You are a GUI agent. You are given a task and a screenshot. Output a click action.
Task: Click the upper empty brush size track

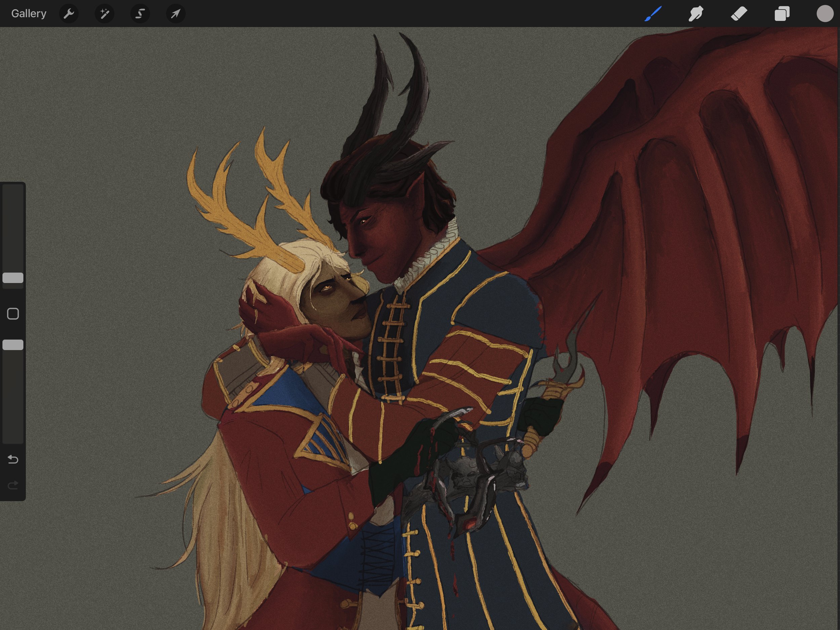pos(13,228)
